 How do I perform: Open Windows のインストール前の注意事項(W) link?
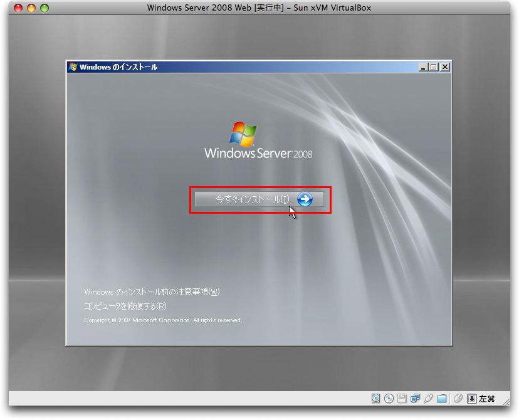[x=152, y=291]
